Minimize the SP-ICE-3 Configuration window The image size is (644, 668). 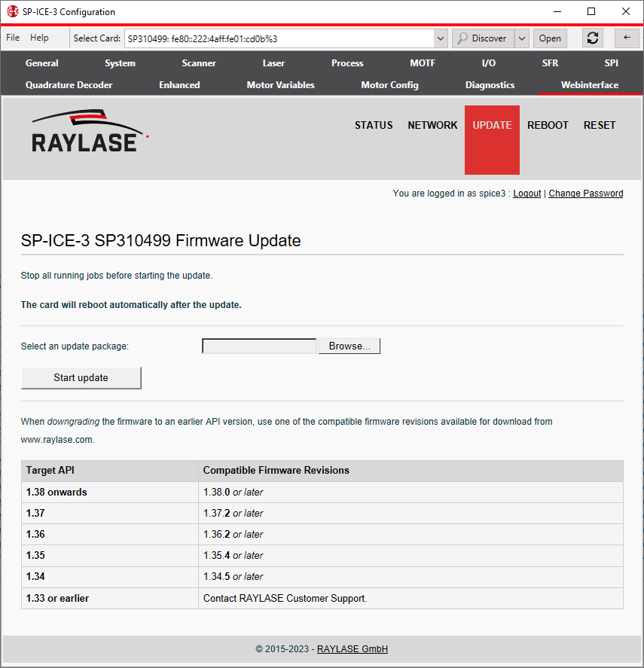[557, 11]
